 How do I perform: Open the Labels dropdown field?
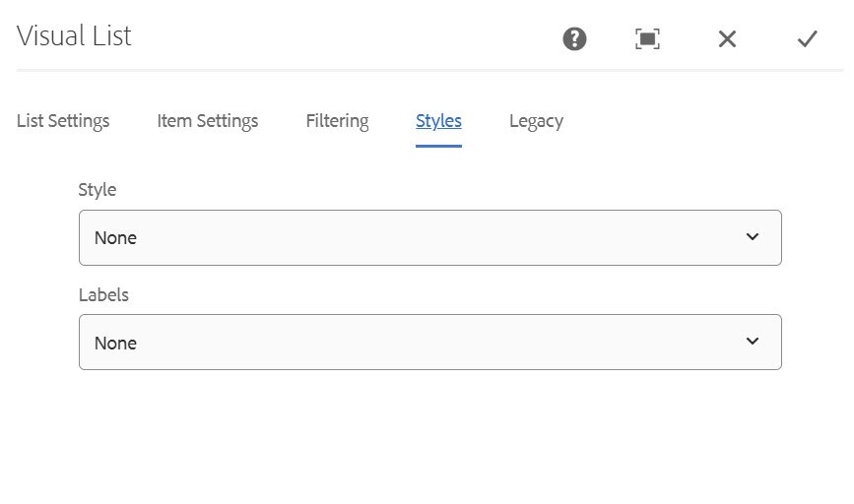tap(430, 343)
